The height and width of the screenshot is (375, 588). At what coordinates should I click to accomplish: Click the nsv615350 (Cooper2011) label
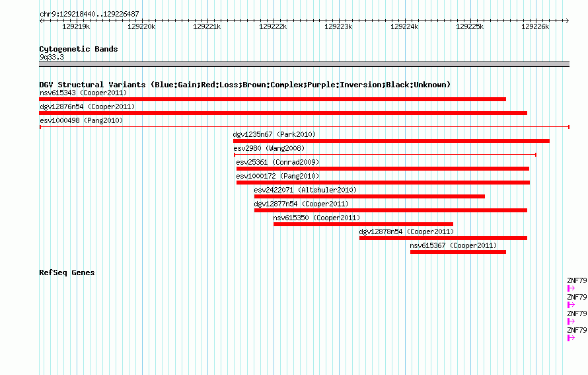[x=316, y=218]
